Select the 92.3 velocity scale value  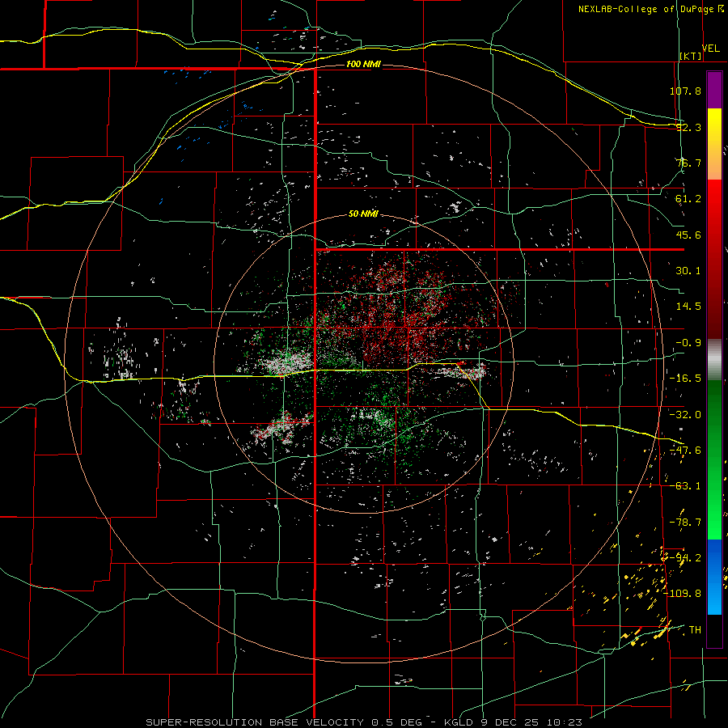pos(688,127)
